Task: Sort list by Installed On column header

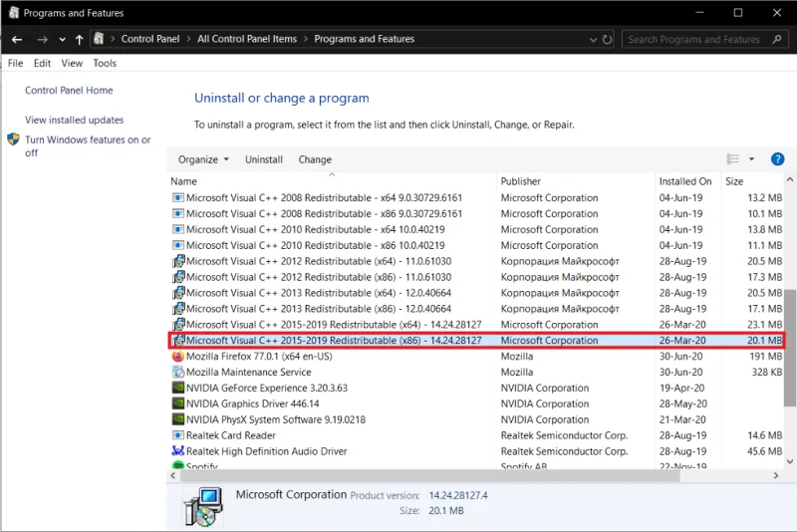Action: pos(687,181)
